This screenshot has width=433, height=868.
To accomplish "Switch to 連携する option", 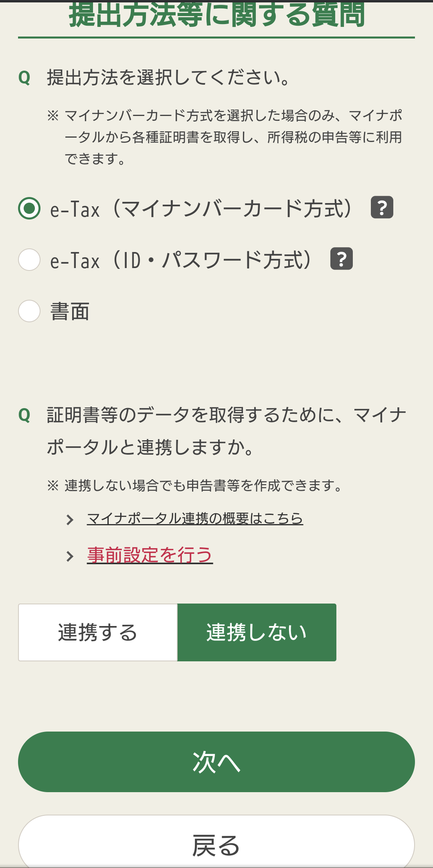I will [98, 632].
